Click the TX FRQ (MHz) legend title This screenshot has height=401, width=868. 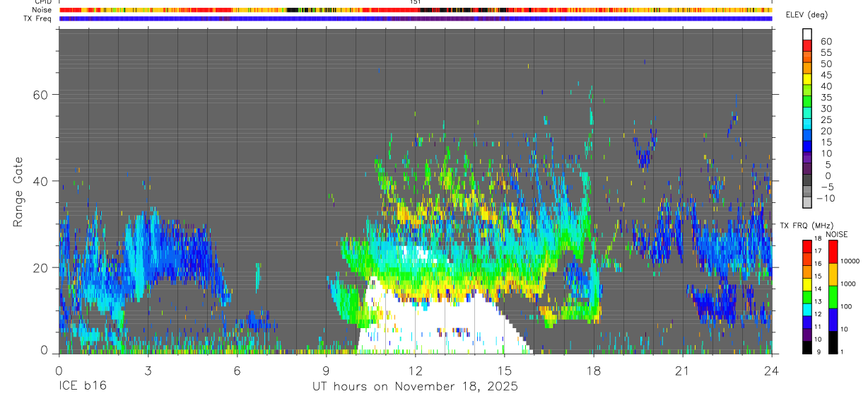807,225
